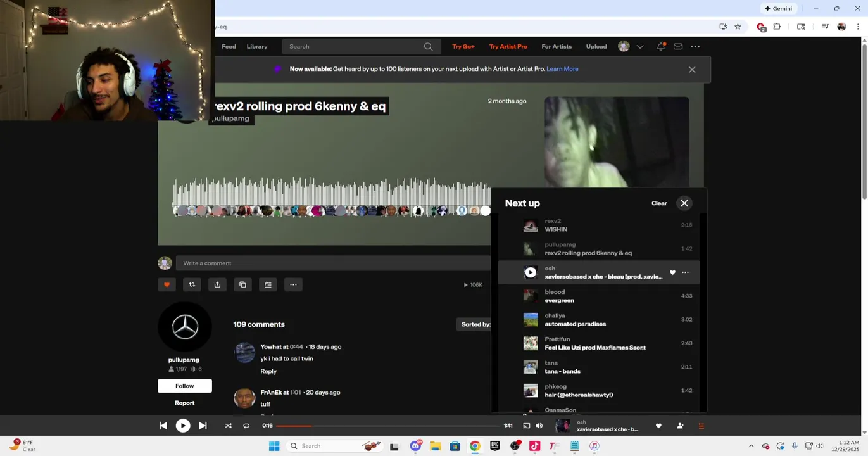The height and width of the screenshot is (456, 868).
Task: Like the xaviersobased track in queue
Action: pos(672,272)
